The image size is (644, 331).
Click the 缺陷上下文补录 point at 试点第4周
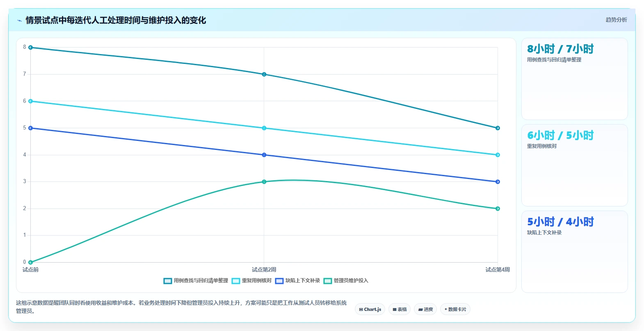(x=498, y=182)
